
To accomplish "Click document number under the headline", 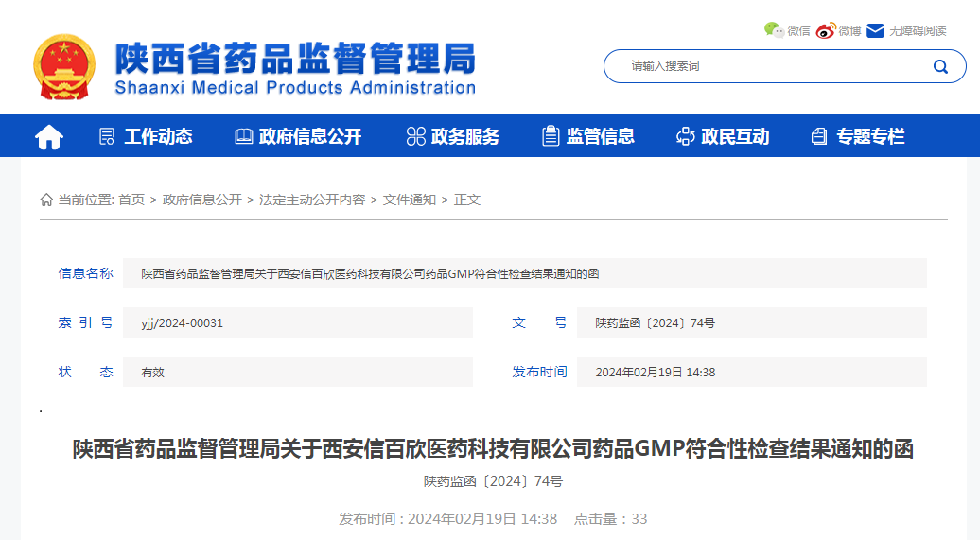I will coord(493,481).
